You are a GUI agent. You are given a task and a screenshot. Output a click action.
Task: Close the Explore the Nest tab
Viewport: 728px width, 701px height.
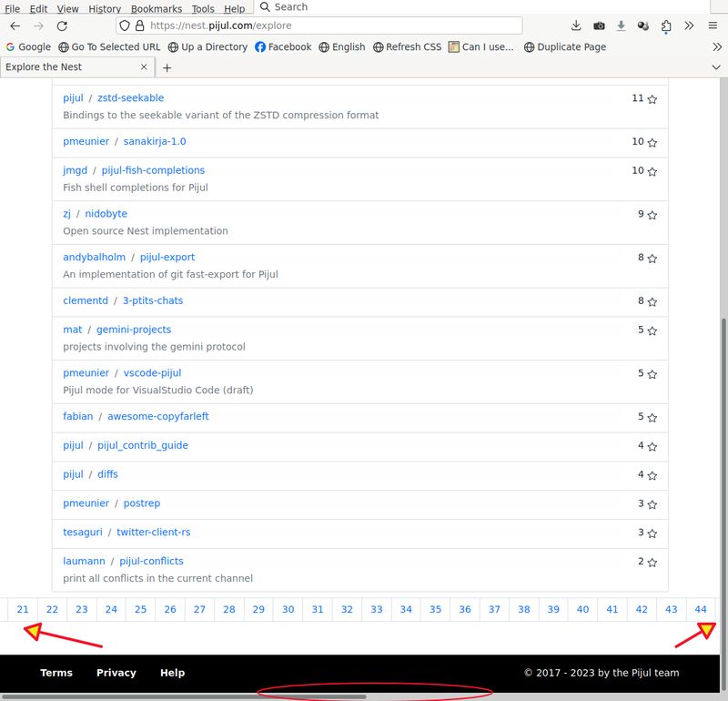pyautogui.click(x=144, y=66)
